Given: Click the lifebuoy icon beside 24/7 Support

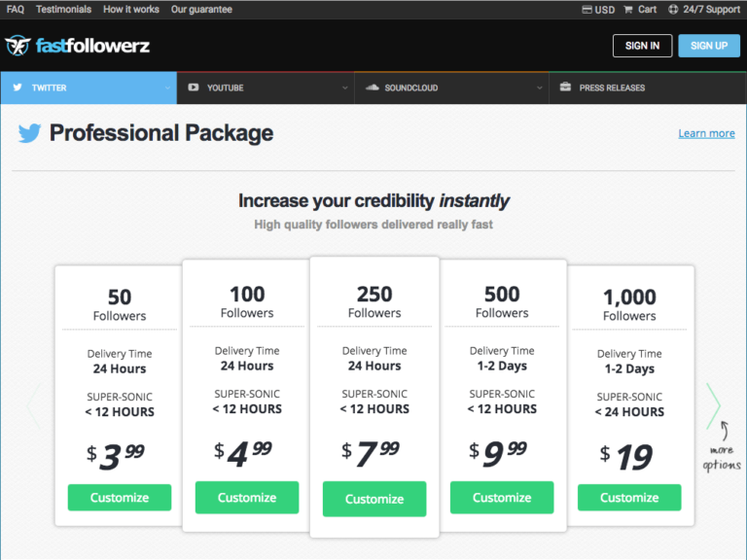Looking at the screenshot, I should pyautogui.click(x=673, y=9).
